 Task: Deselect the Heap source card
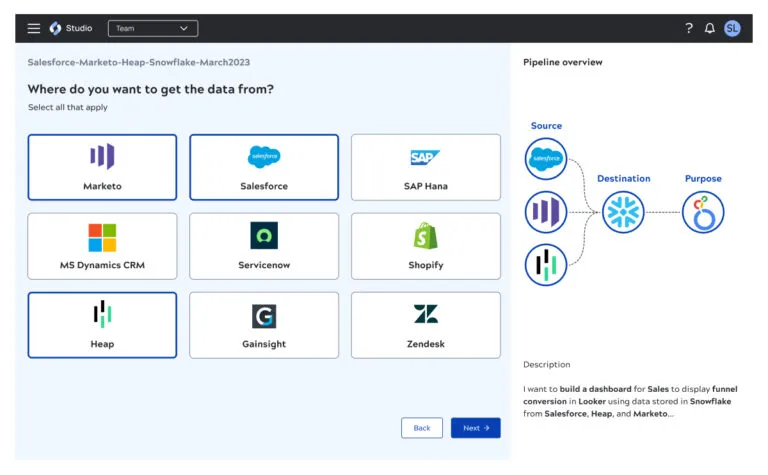click(x=102, y=325)
